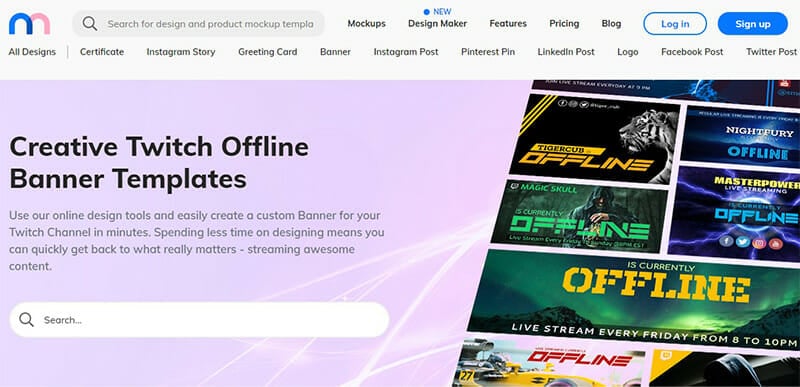Click the magnifier icon in hero search field
800x387 pixels.
(27, 320)
